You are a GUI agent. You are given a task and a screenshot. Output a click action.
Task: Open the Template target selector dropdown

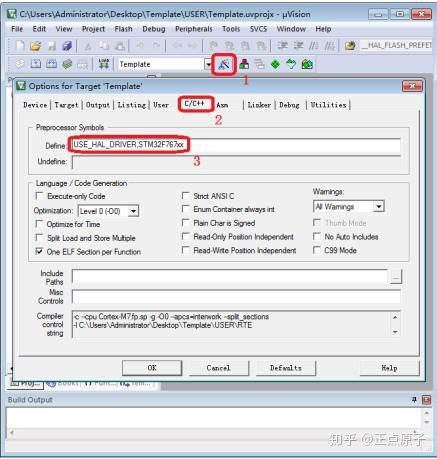208,64
